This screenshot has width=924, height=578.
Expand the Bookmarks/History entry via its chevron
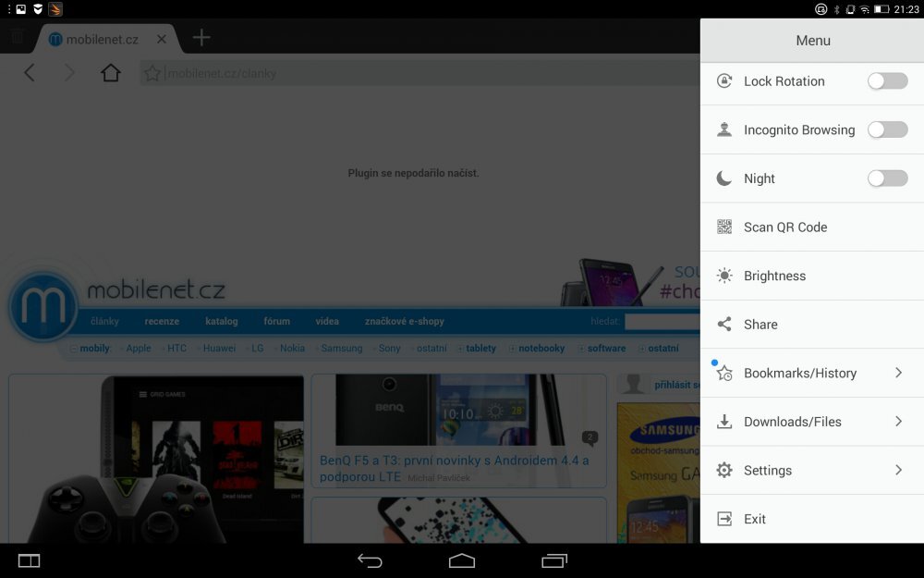pos(896,373)
